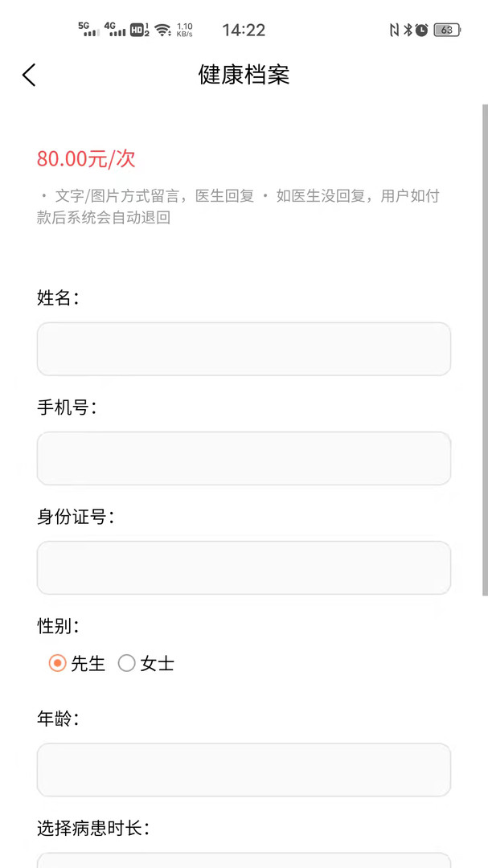Image resolution: width=488 pixels, height=868 pixels.
Task: Tap the HD2 call indicator icon
Action: [x=139, y=30]
